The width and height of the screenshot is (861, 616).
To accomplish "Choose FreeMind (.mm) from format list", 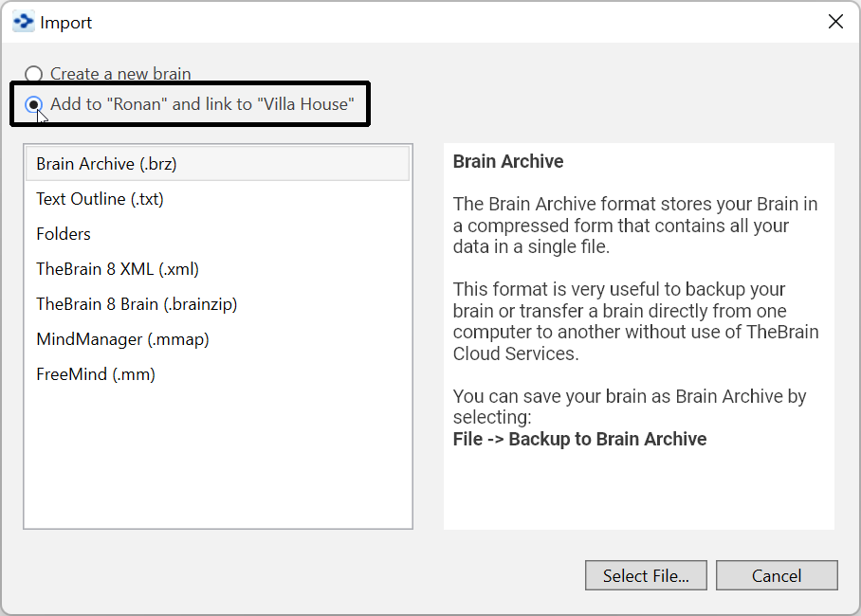I will coord(96,374).
